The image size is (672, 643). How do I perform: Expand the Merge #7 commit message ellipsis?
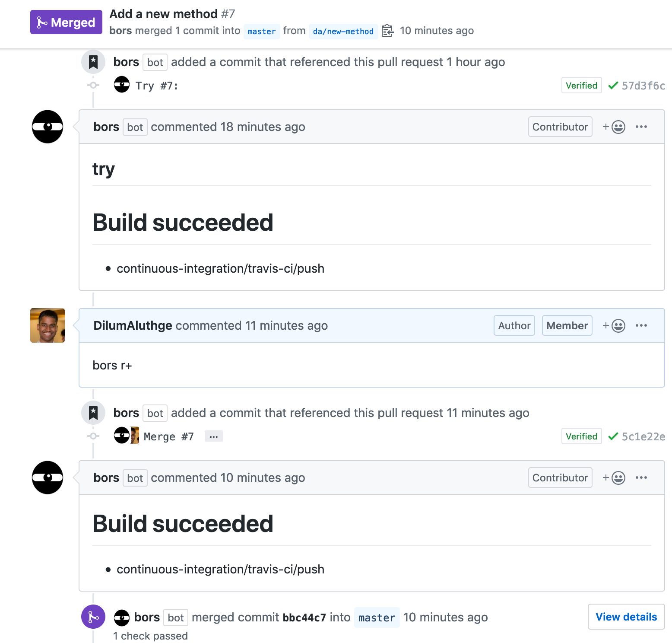[x=213, y=436]
